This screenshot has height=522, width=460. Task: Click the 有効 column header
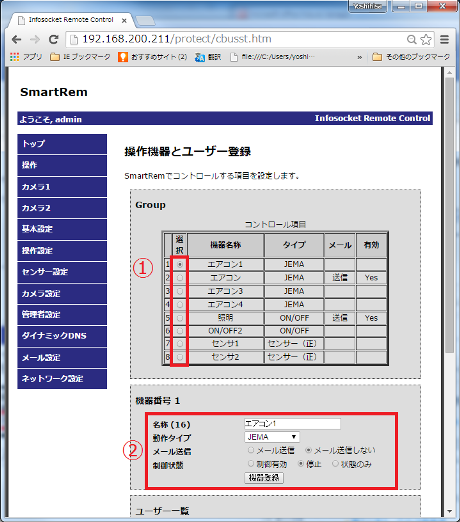[371, 245]
